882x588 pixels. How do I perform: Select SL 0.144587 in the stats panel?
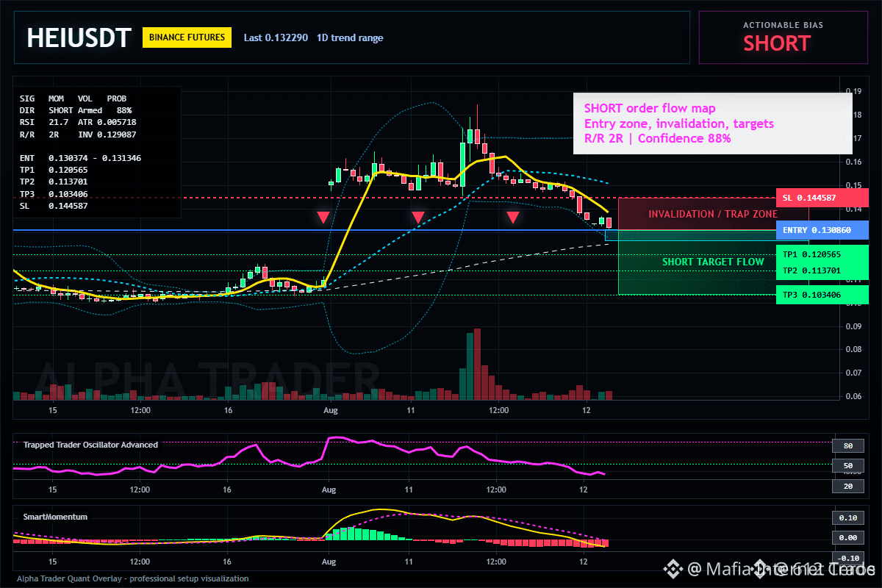[x=54, y=205]
